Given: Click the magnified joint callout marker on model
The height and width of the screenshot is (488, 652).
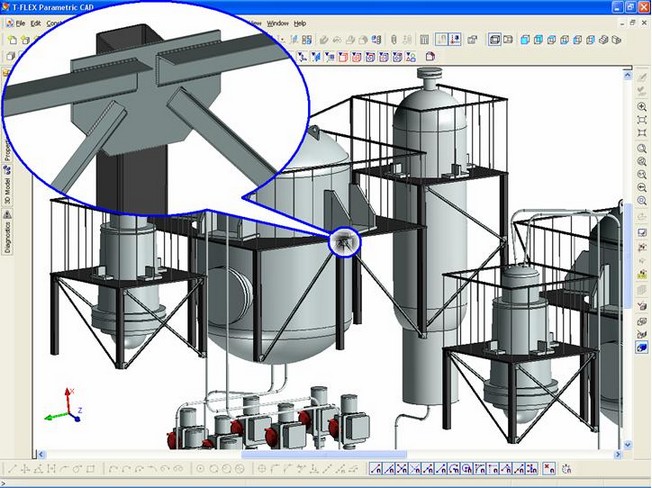Looking at the screenshot, I should tap(342, 240).
